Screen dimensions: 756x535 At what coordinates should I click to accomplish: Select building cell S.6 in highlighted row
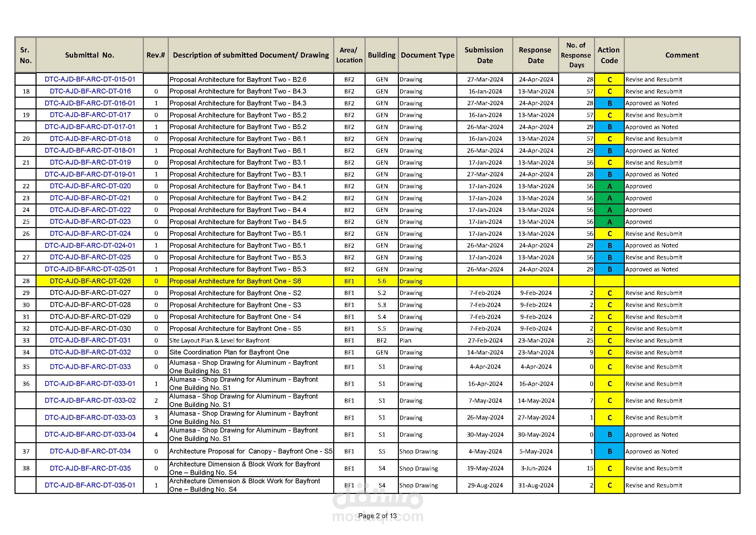pos(382,281)
